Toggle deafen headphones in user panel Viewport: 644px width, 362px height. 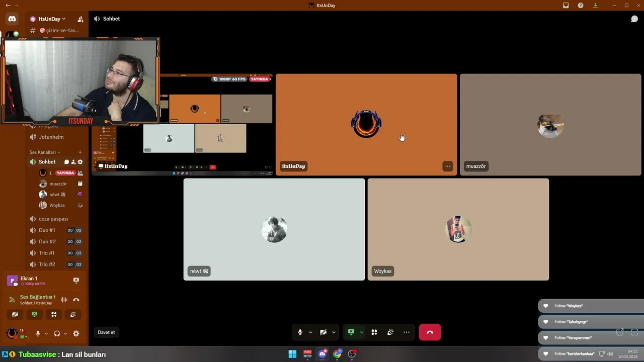click(x=57, y=333)
